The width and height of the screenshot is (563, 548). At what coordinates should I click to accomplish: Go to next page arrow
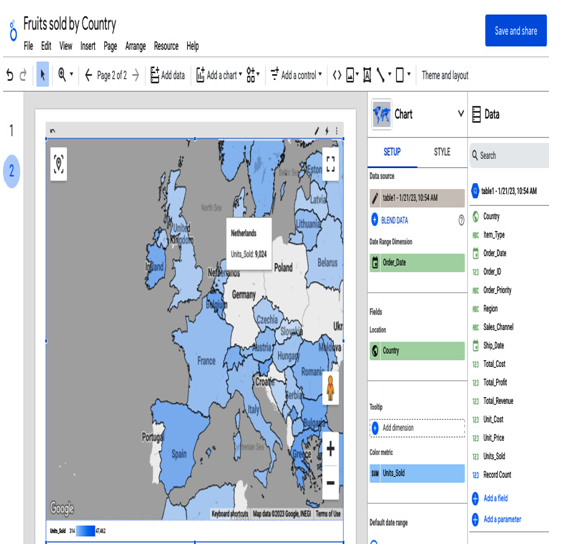pyautogui.click(x=135, y=75)
